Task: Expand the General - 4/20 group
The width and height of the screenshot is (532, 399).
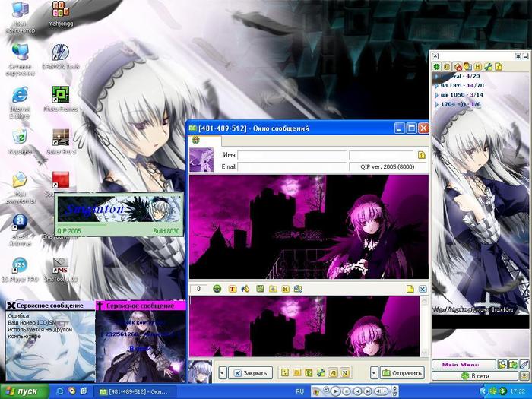Action: pyautogui.click(x=458, y=76)
